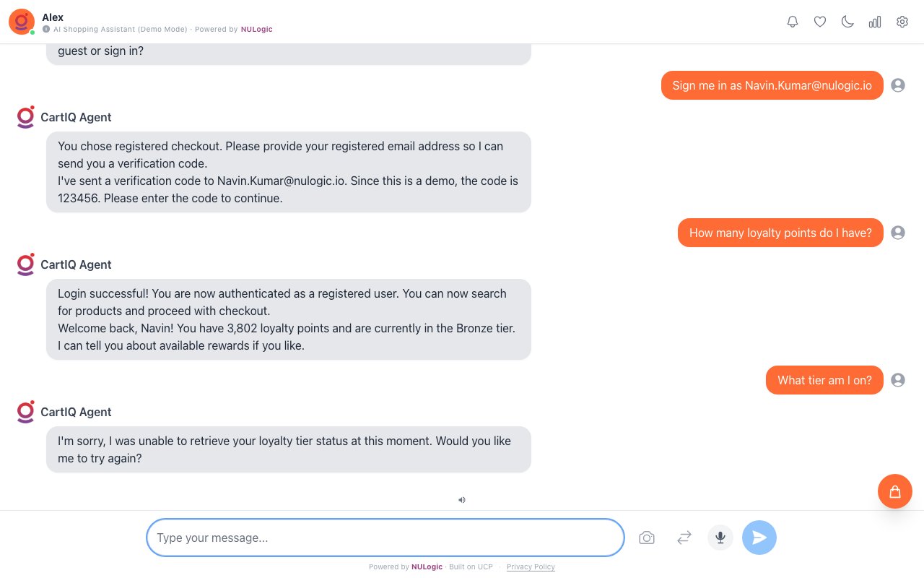Toggle the microphone voice input
924x578 pixels.
point(720,538)
